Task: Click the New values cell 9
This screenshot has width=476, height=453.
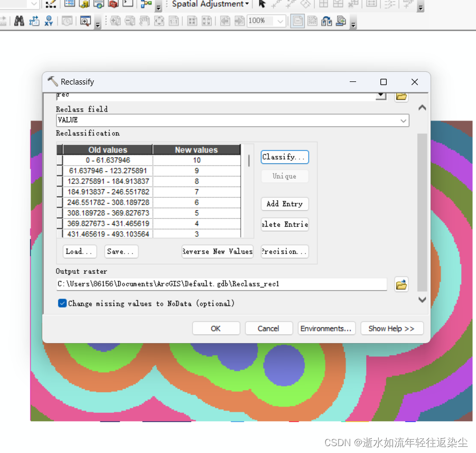Action: (197, 171)
